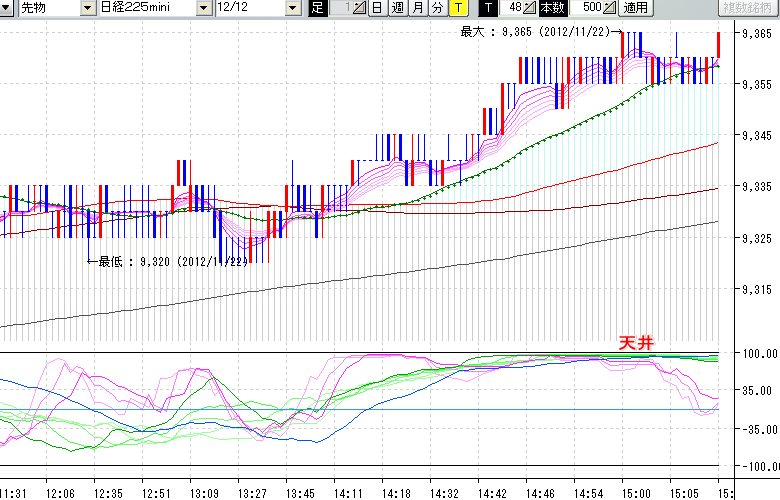Click the spinner icon beside the 500 field

click(611, 8)
